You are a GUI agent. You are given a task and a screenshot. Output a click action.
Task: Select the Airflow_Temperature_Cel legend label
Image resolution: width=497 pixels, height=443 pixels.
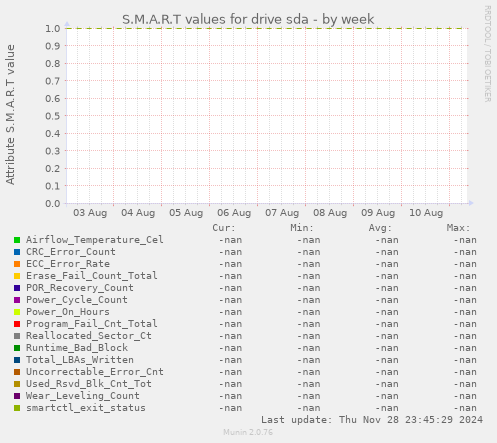[x=95, y=240]
